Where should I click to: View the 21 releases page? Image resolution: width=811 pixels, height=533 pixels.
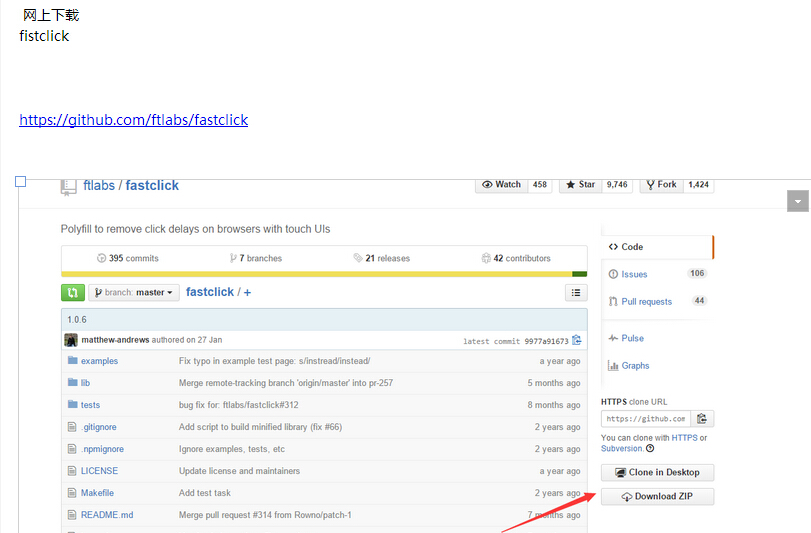(382, 258)
